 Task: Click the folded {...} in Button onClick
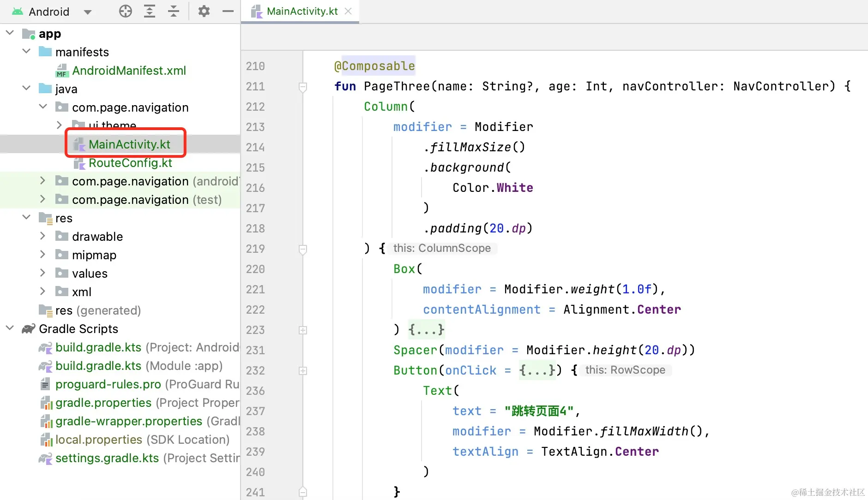537,370
